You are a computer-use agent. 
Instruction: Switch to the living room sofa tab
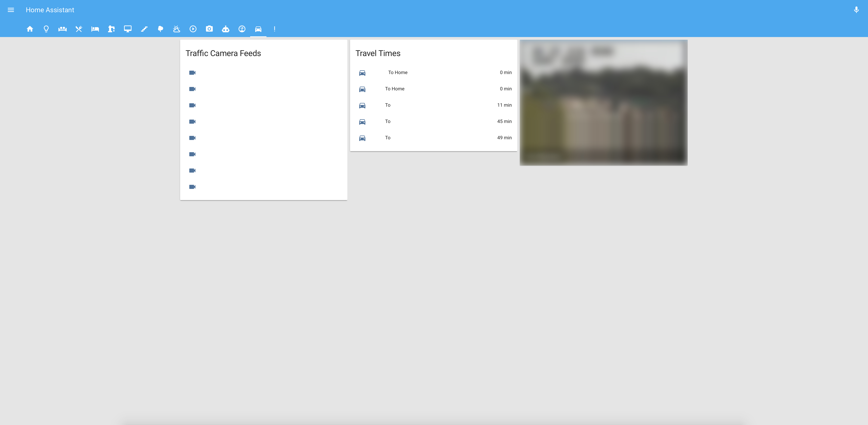[x=62, y=29]
